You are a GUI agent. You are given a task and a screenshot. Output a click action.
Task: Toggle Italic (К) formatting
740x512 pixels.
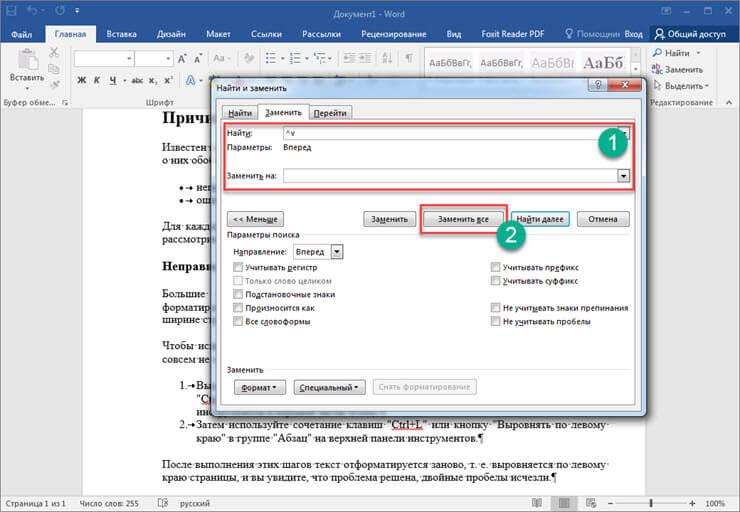(97, 80)
